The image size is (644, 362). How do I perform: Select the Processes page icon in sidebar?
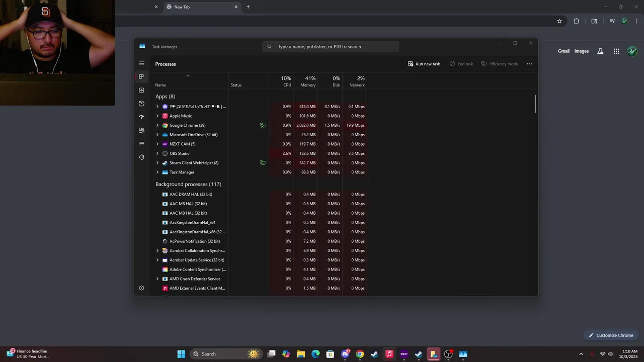click(x=141, y=76)
